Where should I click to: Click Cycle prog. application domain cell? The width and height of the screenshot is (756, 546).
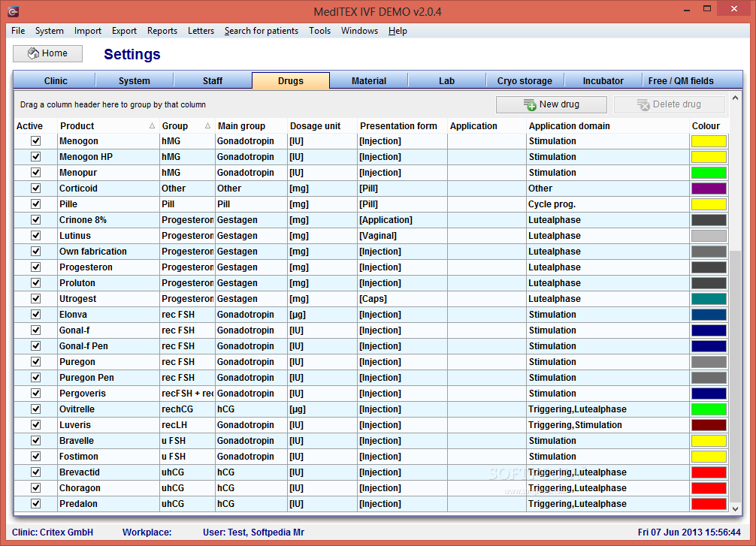607,204
